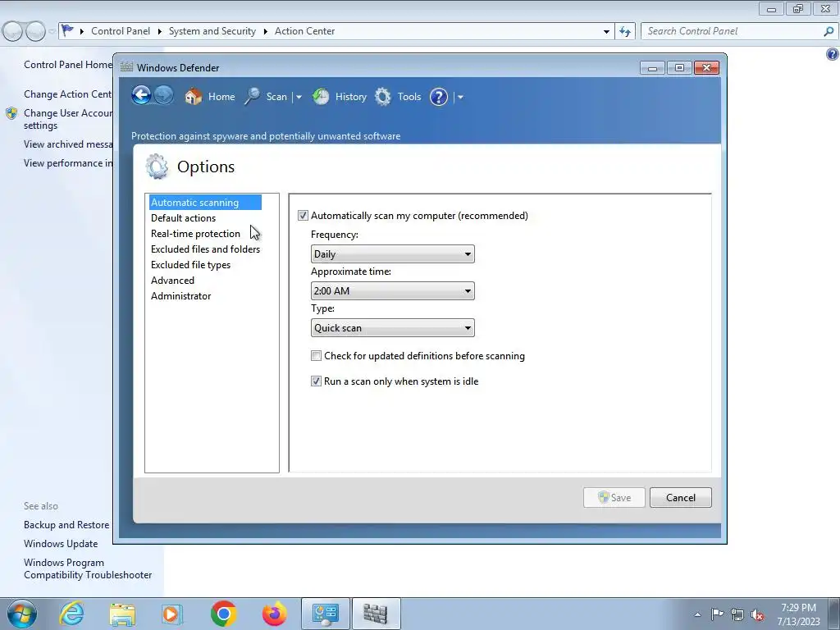Screen dimensions: 840x630
Task: Open the Approximate time dropdown 2:00 AM
Action: point(392,291)
